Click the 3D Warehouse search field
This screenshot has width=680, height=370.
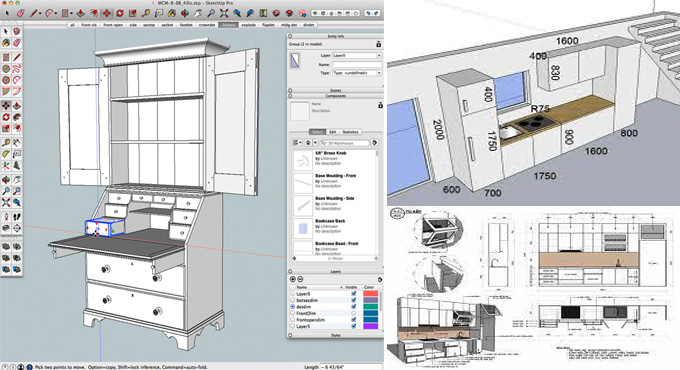(x=344, y=143)
